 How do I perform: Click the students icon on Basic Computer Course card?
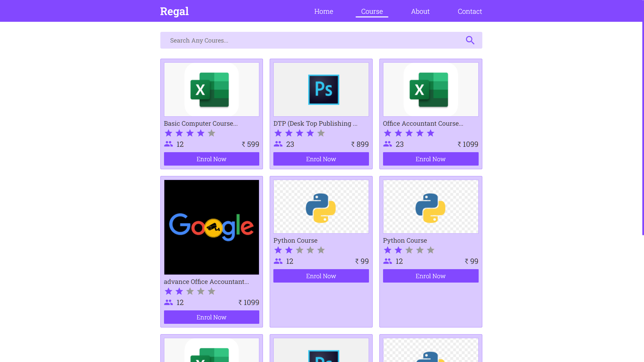pyautogui.click(x=168, y=144)
